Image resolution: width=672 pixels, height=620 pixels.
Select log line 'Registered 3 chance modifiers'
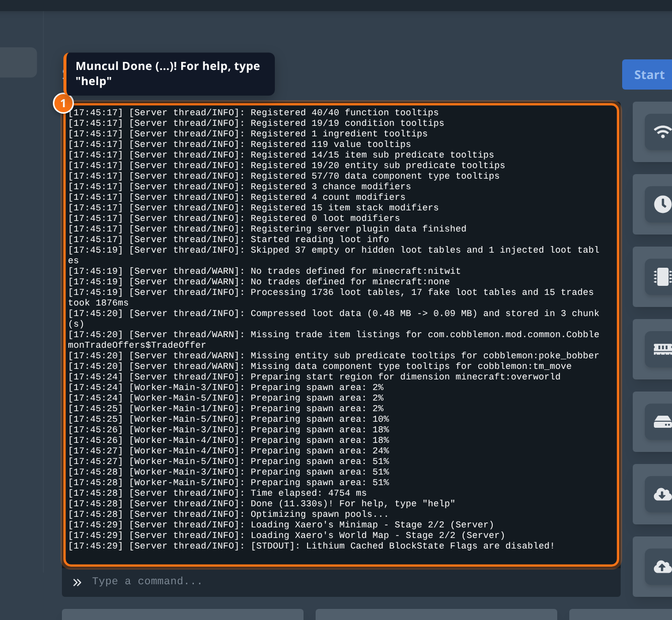click(x=240, y=187)
